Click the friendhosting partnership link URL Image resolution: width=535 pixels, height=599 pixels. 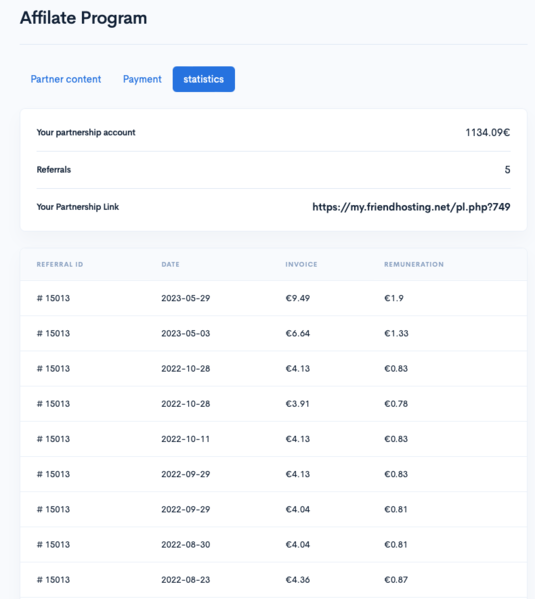(x=411, y=207)
